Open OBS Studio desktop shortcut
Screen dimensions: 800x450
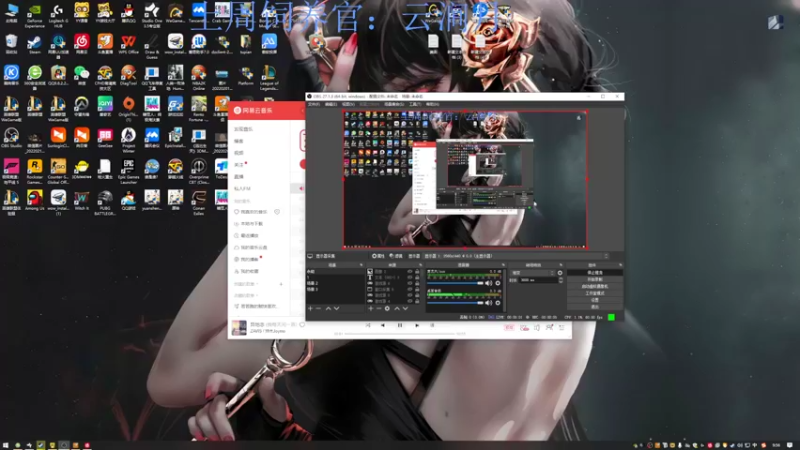(11, 138)
